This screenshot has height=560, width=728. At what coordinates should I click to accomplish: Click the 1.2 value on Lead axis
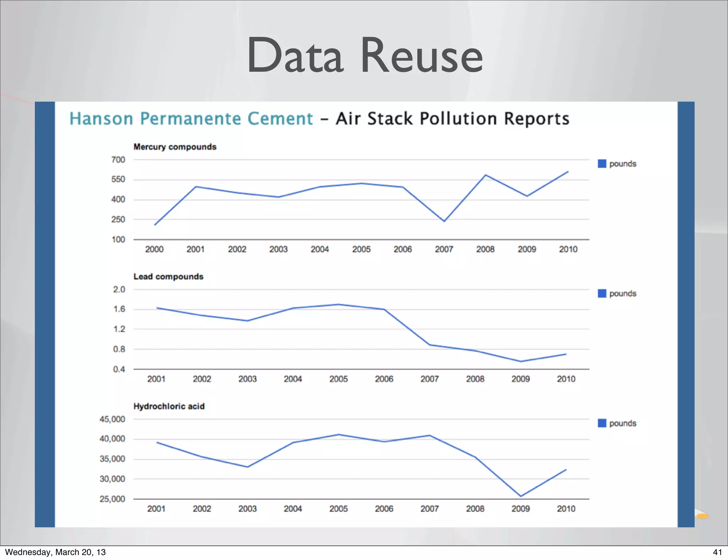coord(119,329)
